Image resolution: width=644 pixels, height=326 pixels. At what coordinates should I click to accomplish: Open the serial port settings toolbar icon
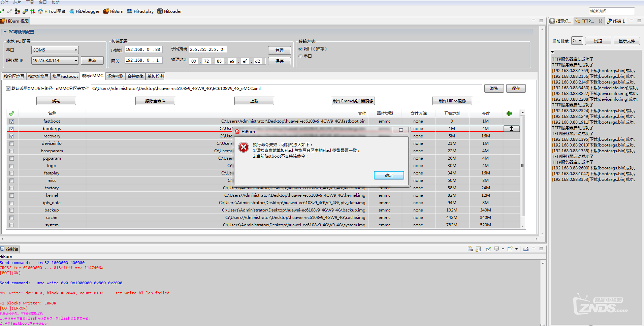17,11
